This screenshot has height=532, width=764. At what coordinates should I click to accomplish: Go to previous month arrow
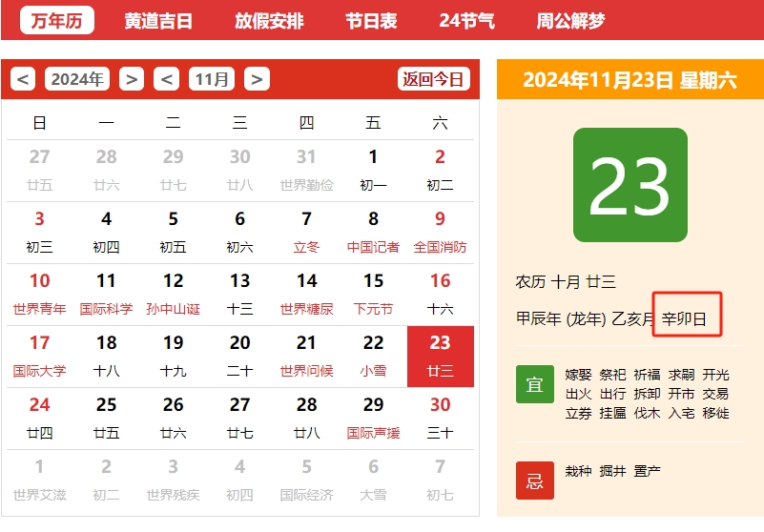tap(167, 79)
